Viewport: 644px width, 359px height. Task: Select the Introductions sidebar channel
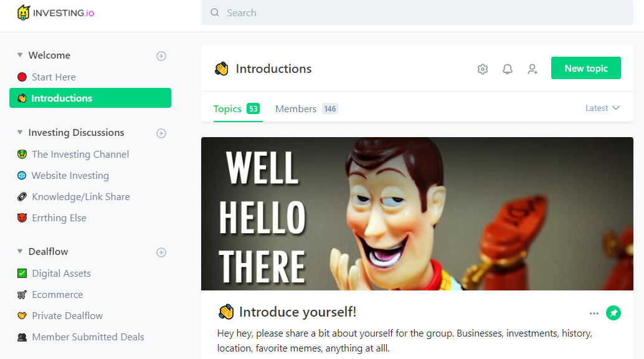(90, 98)
